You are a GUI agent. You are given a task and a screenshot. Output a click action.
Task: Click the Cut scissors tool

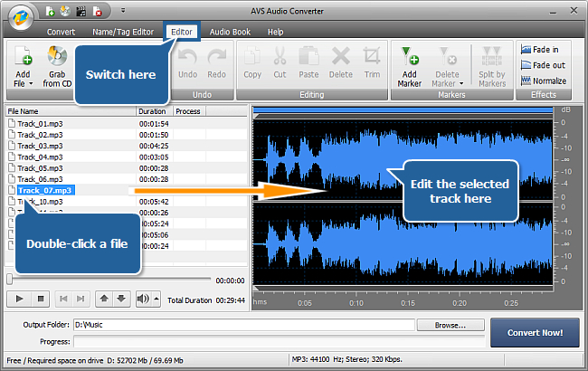click(280, 63)
